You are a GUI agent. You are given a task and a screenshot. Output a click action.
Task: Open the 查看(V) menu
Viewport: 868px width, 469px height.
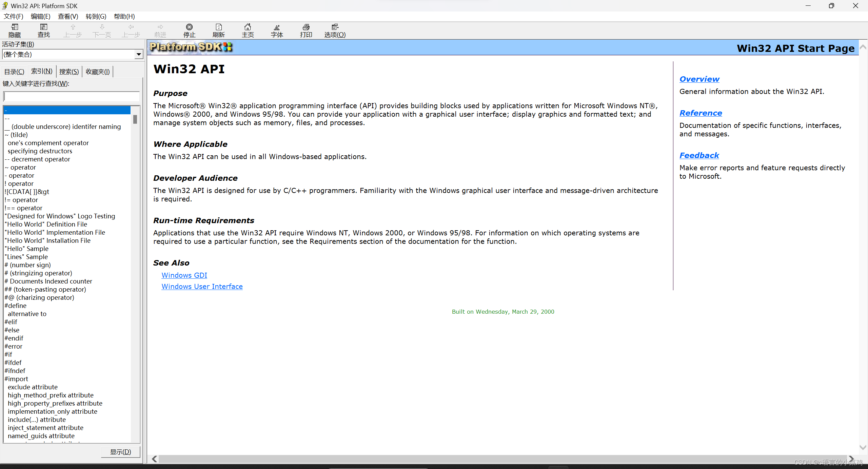pyautogui.click(x=68, y=16)
